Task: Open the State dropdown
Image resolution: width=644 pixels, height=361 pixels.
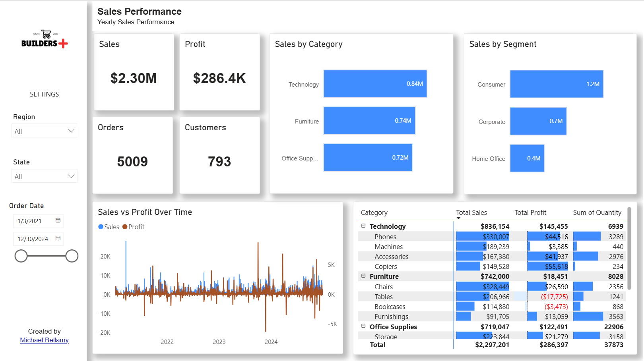Action: 44,176
